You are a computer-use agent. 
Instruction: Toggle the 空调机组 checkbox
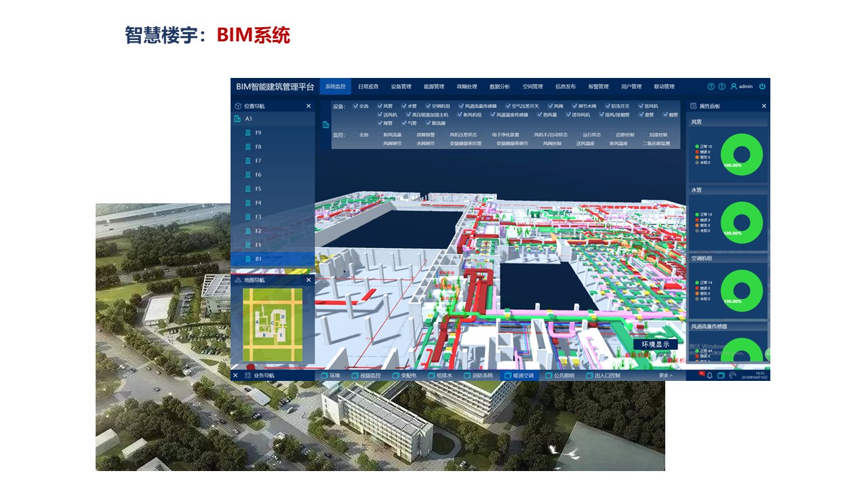(x=428, y=106)
